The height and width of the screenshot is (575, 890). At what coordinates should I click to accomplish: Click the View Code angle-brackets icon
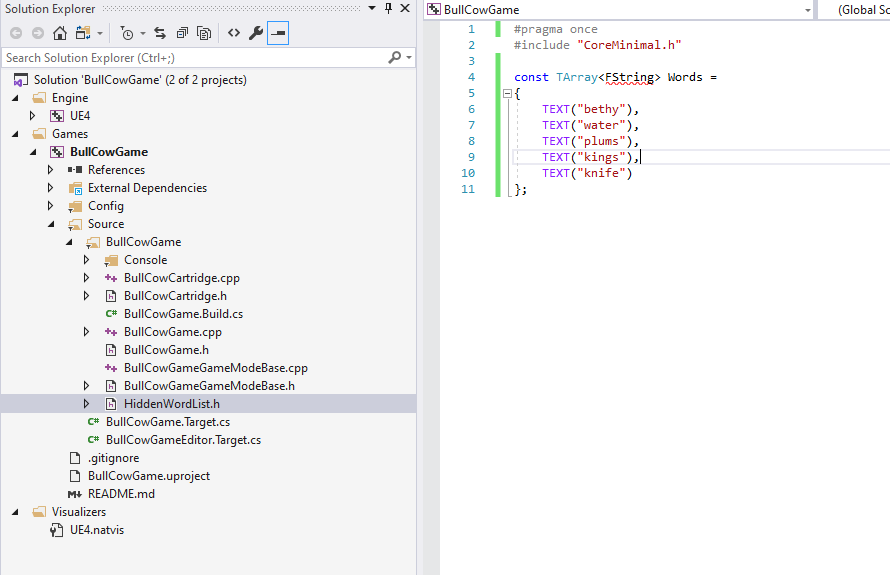[x=233, y=33]
